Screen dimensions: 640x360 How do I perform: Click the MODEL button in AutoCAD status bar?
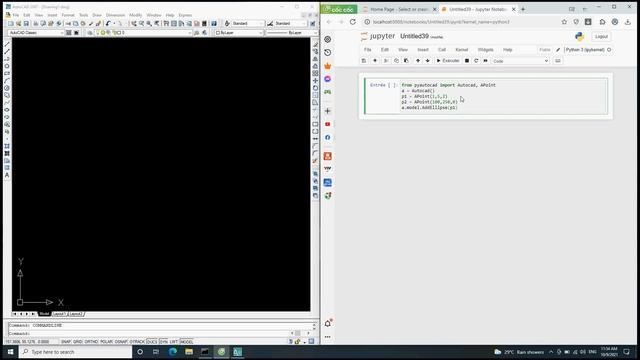point(187,342)
